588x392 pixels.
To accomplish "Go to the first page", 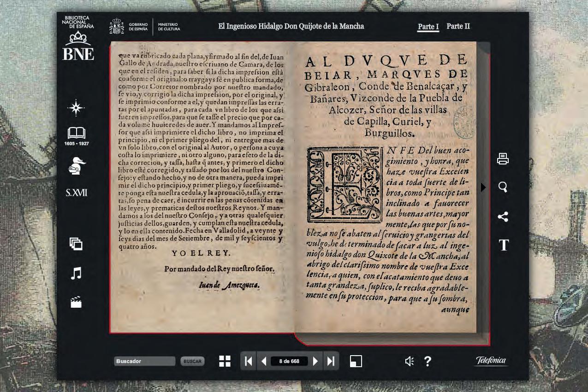I will pyautogui.click(x=249, y=361).
